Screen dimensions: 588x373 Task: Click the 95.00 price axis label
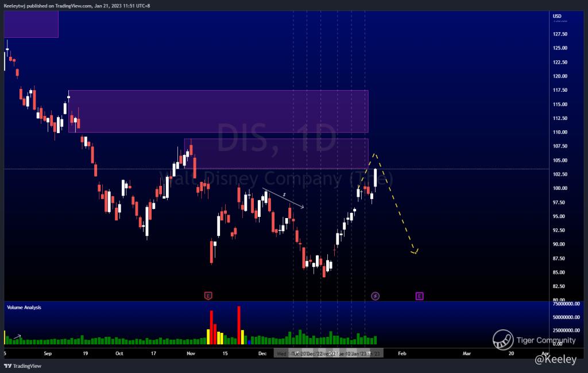coord(559,216)
